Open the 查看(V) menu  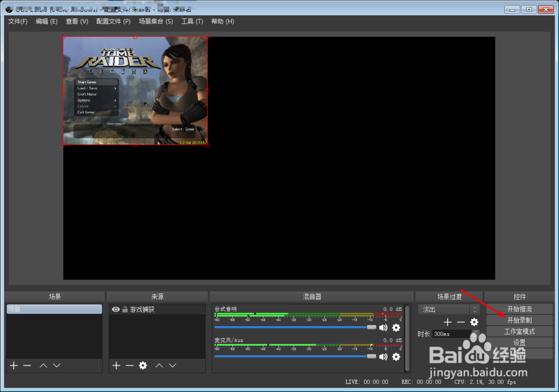(x=77, y=21)
